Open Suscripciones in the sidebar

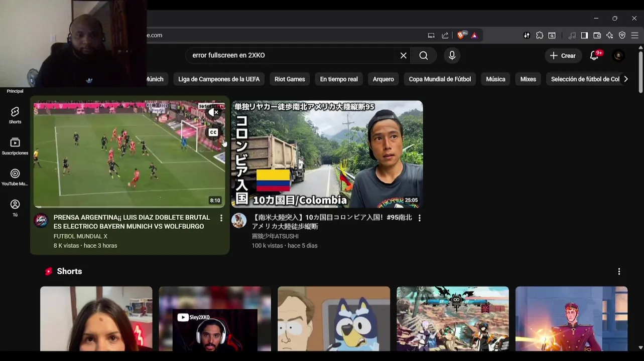point(15,146)
